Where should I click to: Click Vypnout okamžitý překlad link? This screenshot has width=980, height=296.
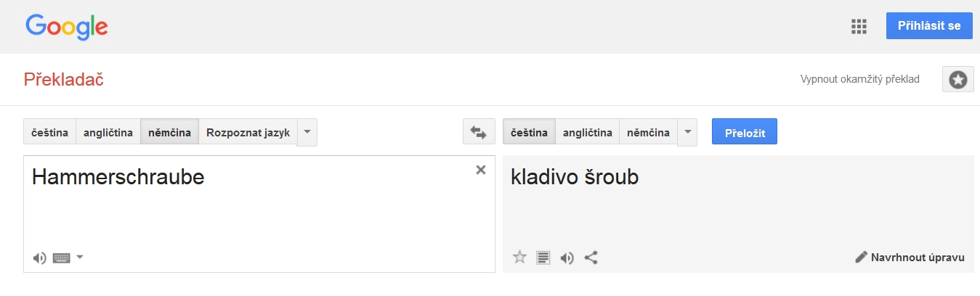click(x=860, y=80)
